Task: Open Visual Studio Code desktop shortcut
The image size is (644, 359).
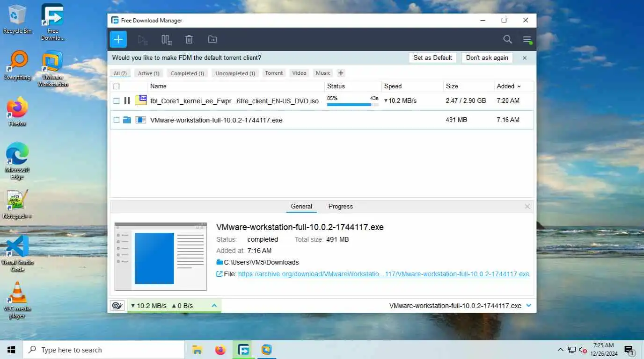Action: (17, 253)
